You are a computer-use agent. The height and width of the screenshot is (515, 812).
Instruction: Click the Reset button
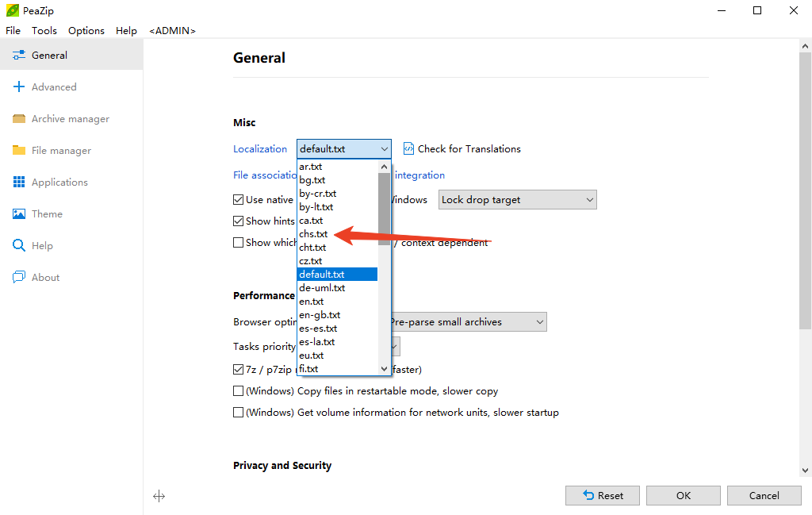click(x=603, y=496)
